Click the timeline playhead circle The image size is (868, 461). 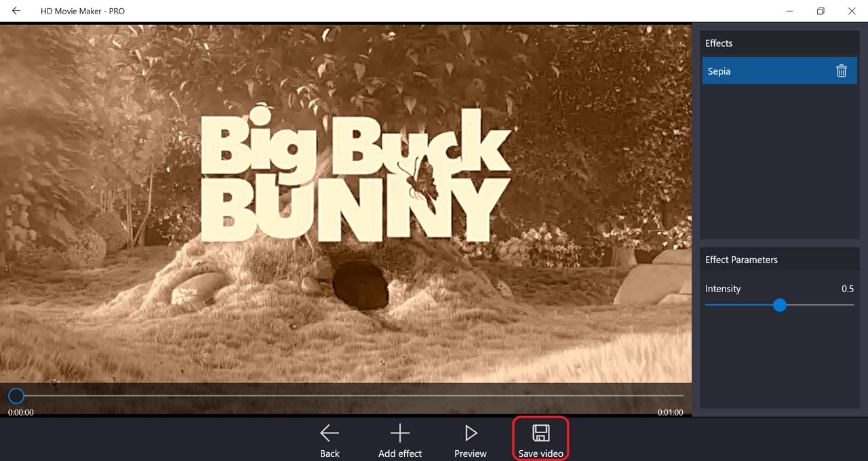(x=16, y=396)
